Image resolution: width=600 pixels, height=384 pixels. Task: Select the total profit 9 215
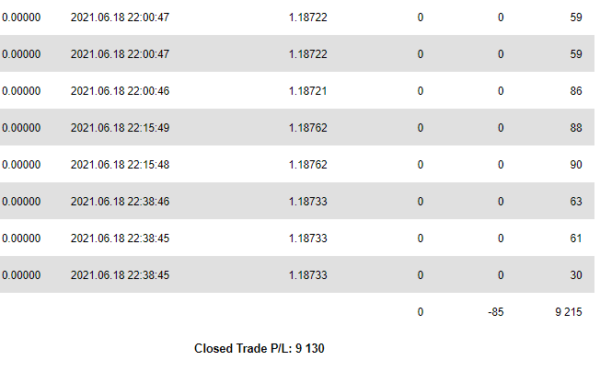(569, 312)
